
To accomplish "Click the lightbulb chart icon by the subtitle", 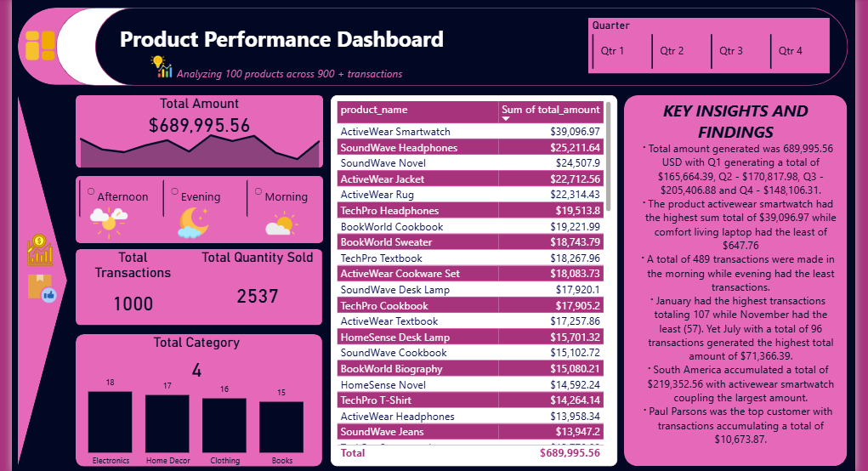I will pyautogui.click(x=161, y=67).
